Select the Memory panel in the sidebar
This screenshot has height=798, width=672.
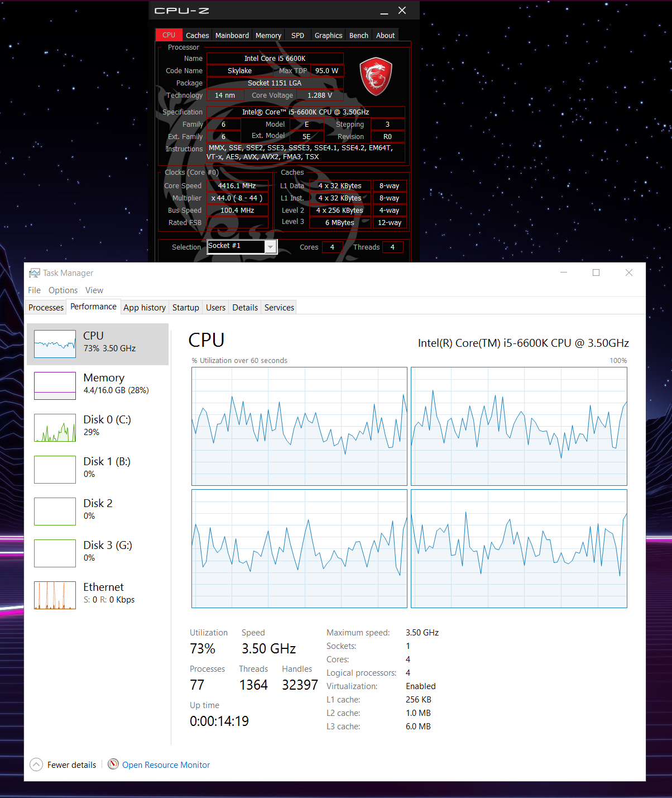click(x=55, y=385)
